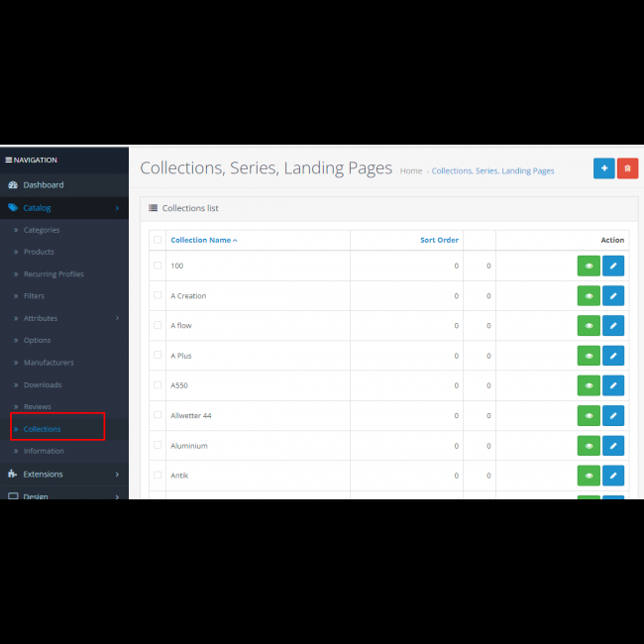The width and height of the screenshot is (644, 644).
Task: Open Manufacturers in the Catalog menu
Action: pos(49,363)
